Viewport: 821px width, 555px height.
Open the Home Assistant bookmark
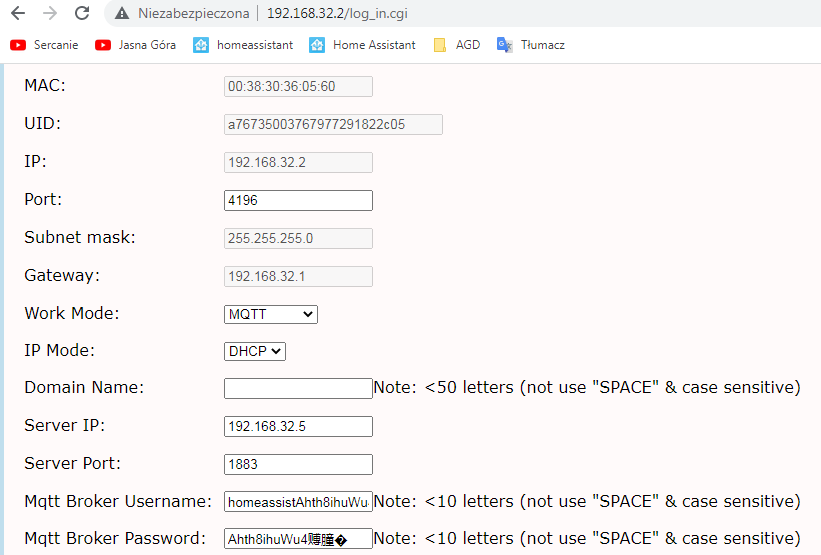click(362, 45)
